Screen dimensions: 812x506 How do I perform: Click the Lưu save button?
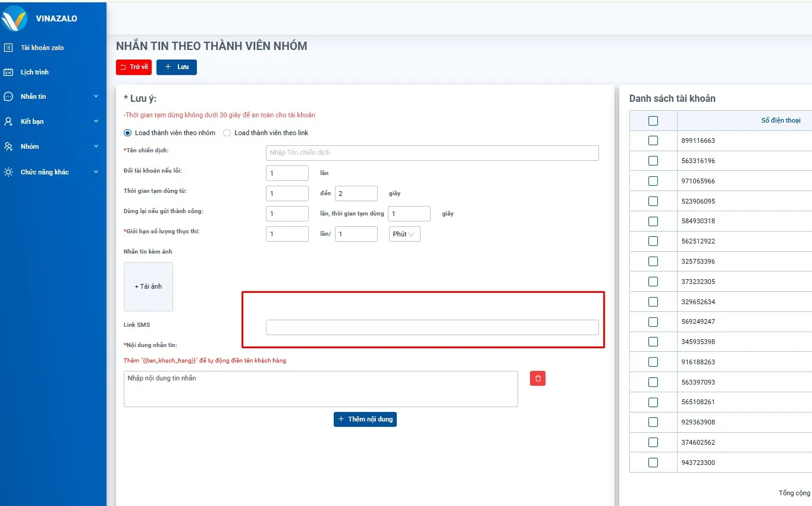pos(177,67)
